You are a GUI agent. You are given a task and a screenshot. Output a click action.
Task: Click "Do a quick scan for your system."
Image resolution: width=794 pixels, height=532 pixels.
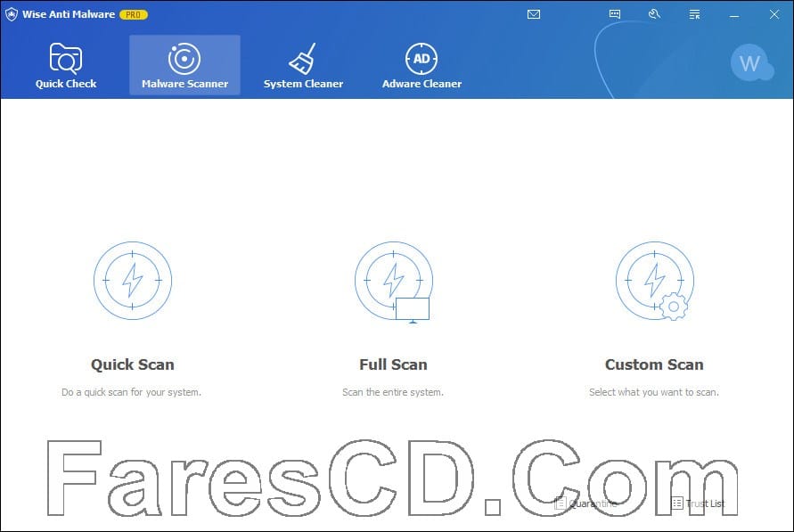pyautogui.click(x=131, y=392)
